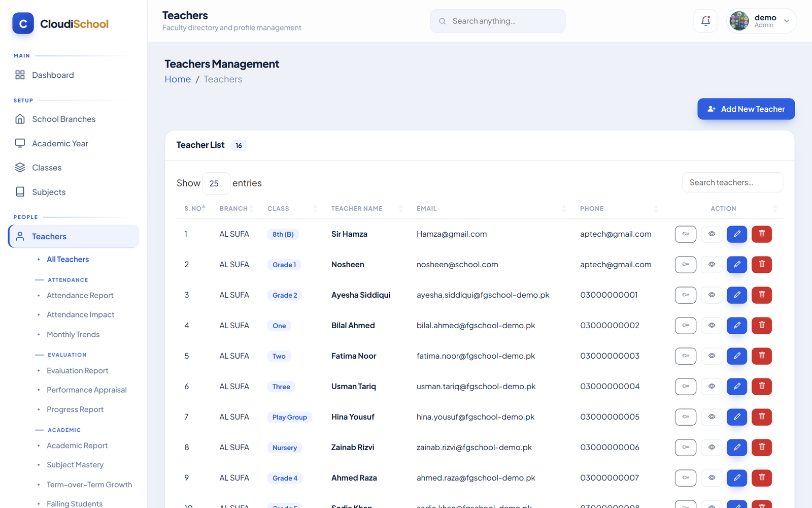This screenshot has width=812, height=508.
Task: Click key icon for Ahmed Raza
Action: 686,478
